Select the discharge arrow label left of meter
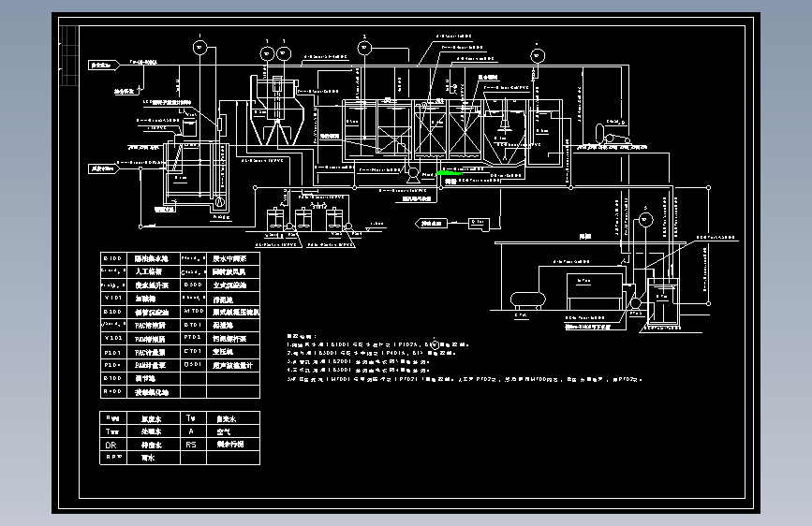812x526 pixels. tap(431, 223)
